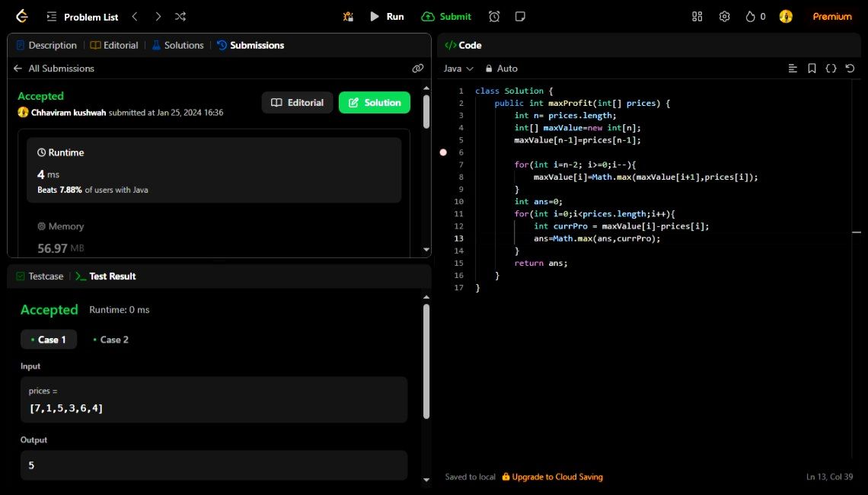Click 'Saved to local' status text
The width and height of the screenshot is (868, 495).
pyautogui.click(x=470, y=477)
